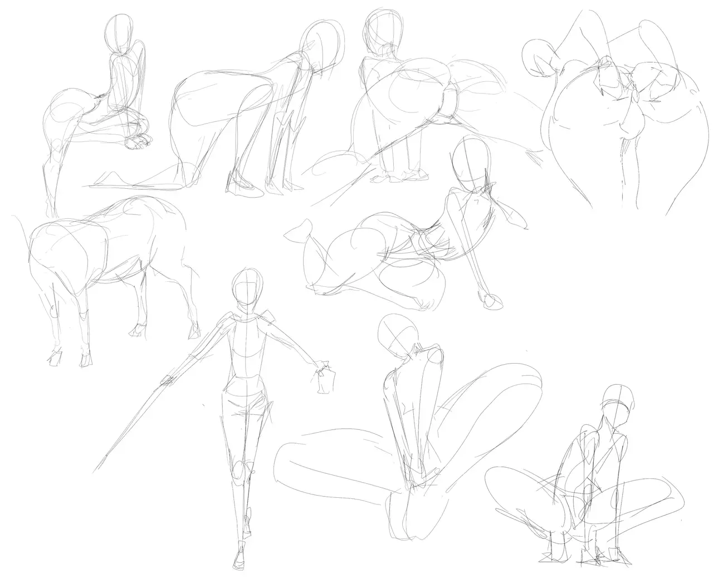Screen dimensions: 713x588
Task: Select the headless four-legged horse body sketch
Action: pyautogui.click(x=109, y=262)
